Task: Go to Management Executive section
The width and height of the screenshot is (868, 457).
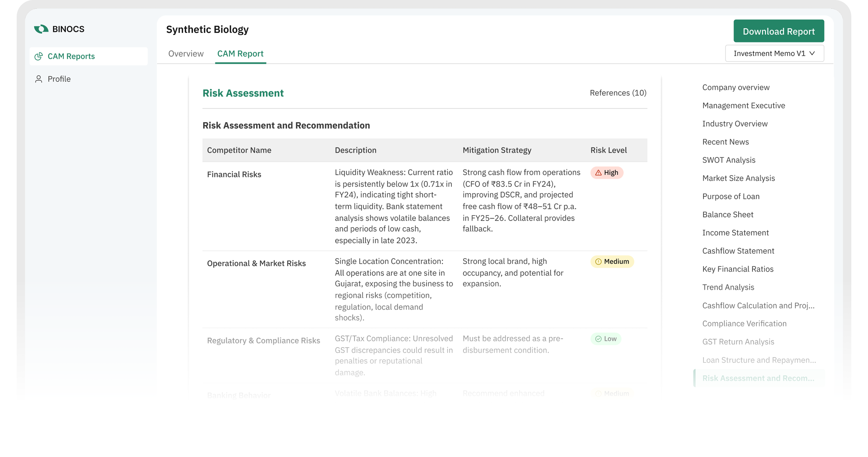Action: pyautogui.click(x=743, y=105)
